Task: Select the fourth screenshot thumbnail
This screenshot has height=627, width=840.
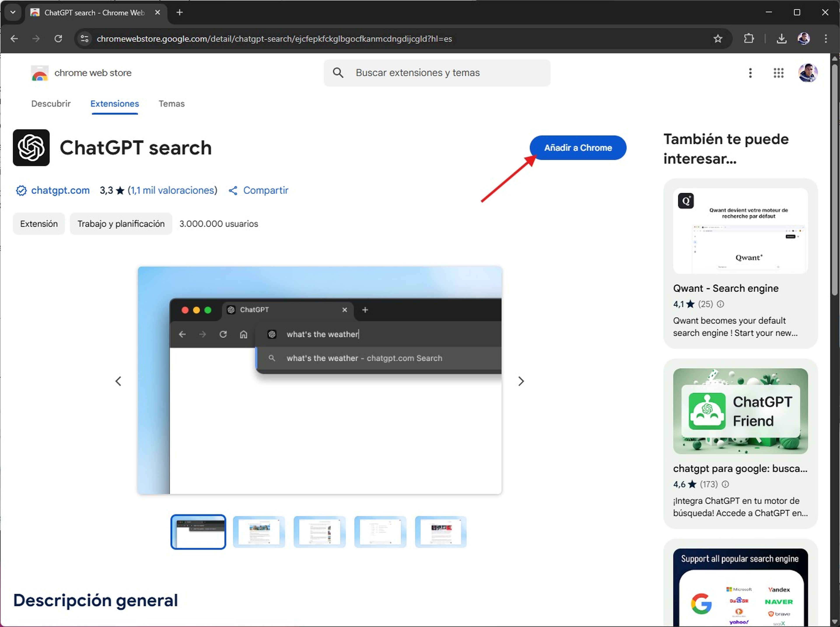Action: pyautogui.click(x=380, y=532)
